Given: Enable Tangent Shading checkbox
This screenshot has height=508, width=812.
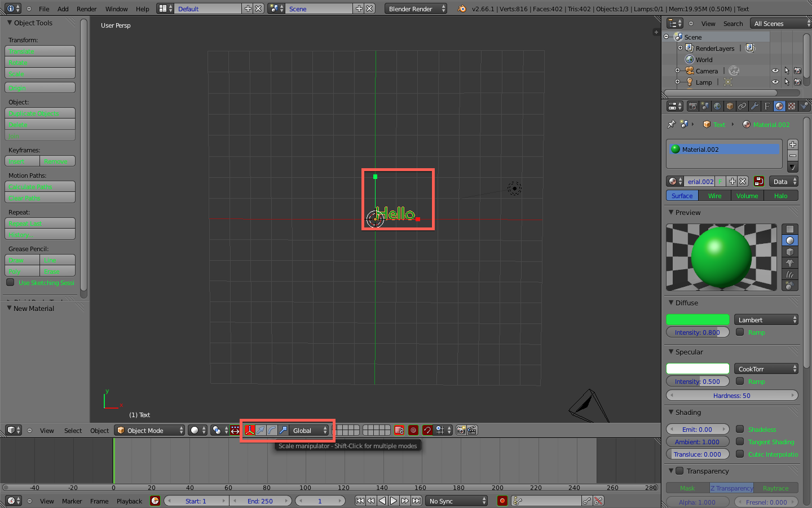Looking at the screenshot, I should coord(740,441).
